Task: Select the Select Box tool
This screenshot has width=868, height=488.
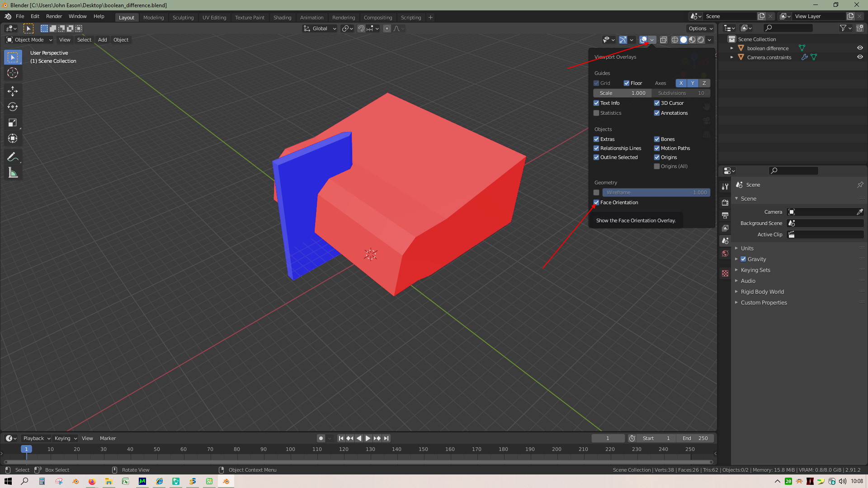Action: click(13, 57)
